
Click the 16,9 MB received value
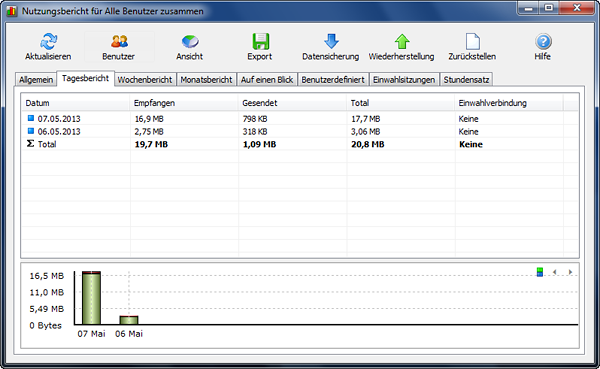[x=149, y=119]
